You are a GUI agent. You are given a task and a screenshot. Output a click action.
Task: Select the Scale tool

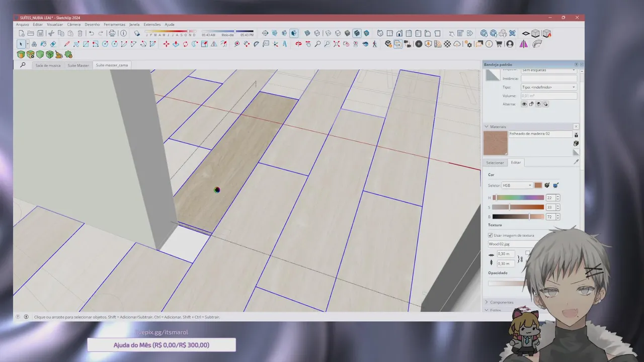[x=204, y=44]
